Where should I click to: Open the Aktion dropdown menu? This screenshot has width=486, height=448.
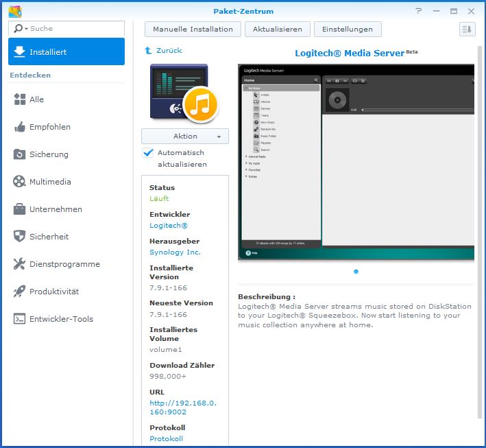coord(185,137)
